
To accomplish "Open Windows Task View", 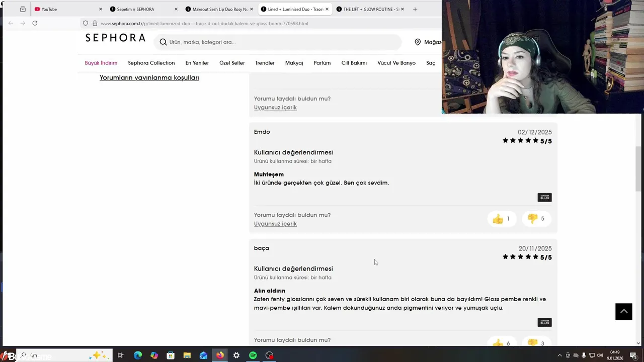I will click(x=121, y=355).
